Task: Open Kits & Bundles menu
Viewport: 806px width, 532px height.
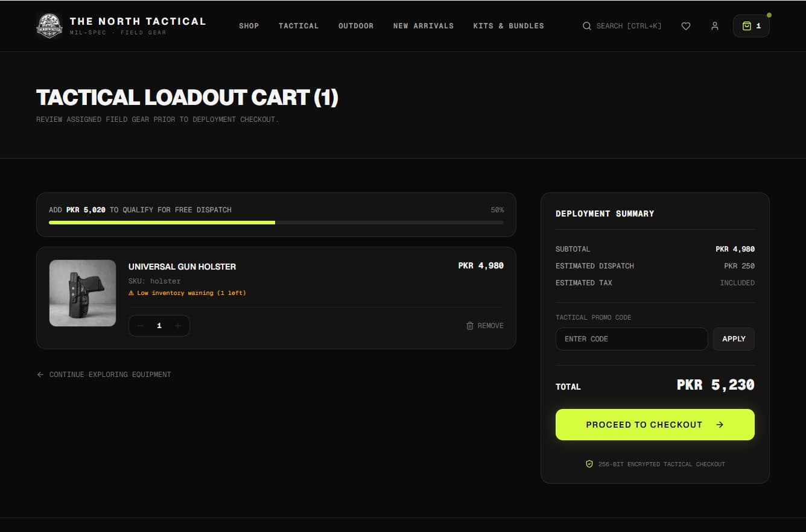Action: 509,26
